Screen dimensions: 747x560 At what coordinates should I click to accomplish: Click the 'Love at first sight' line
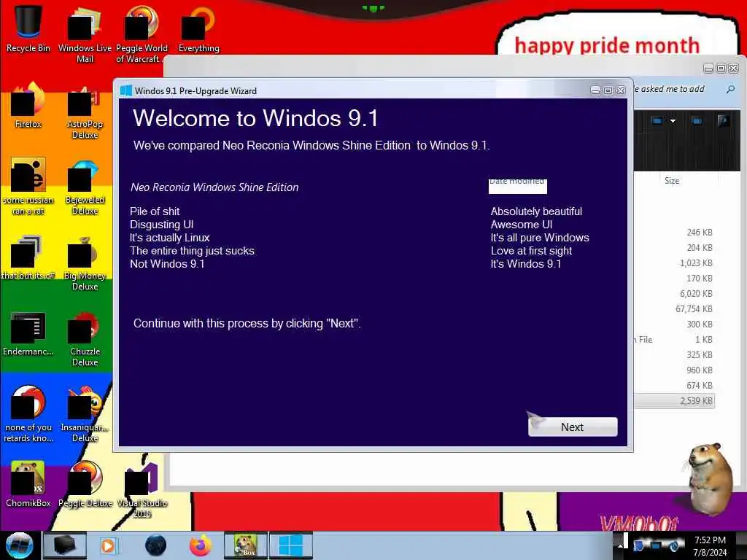pyautogui.click(x=532, y=251)
